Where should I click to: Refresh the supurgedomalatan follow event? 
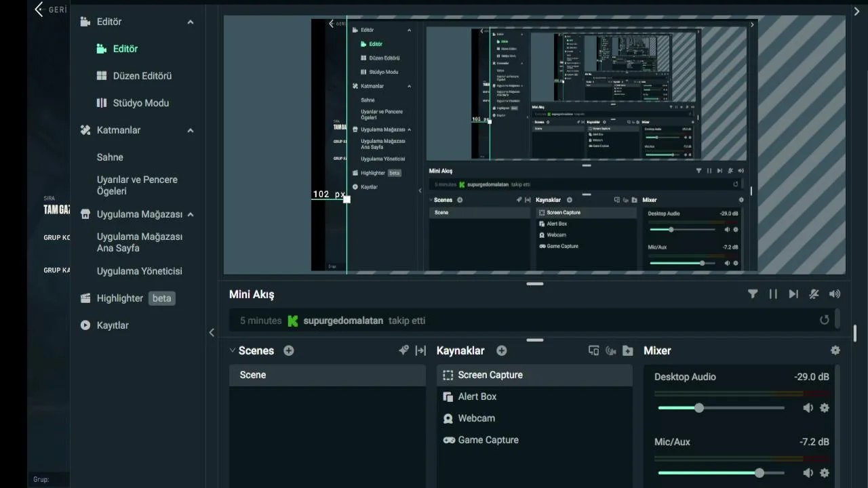click(825, 320)
